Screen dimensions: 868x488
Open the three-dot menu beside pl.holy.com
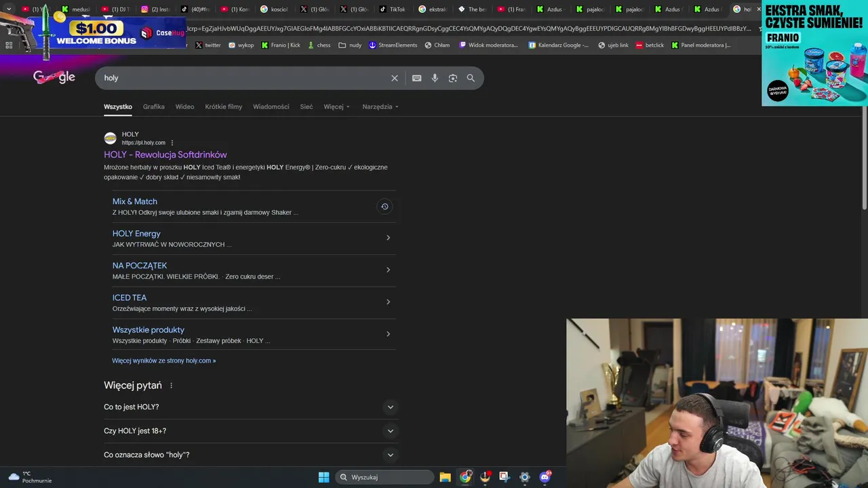(x=172, y=143)
